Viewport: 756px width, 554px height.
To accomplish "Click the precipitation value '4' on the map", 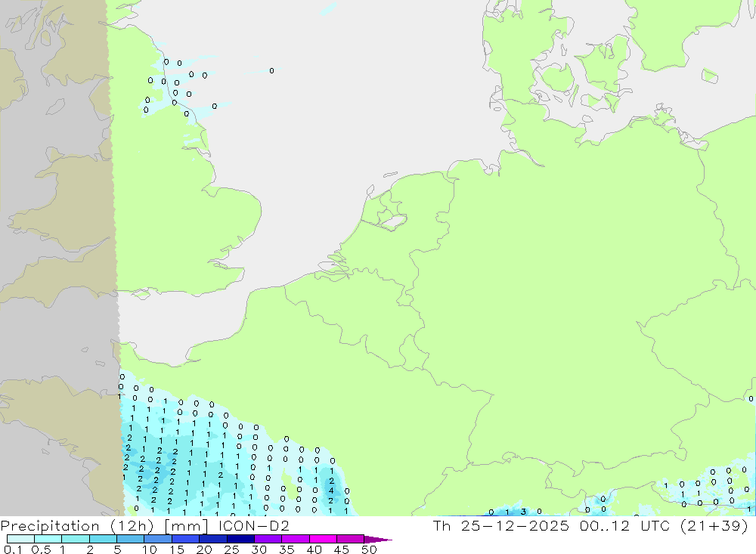I will click(x=331, y=491).
